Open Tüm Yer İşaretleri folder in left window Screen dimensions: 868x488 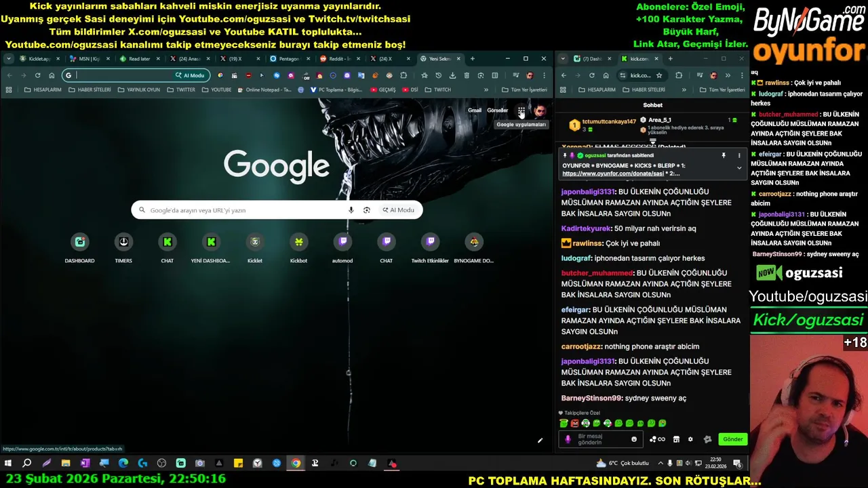coord(524,89)
